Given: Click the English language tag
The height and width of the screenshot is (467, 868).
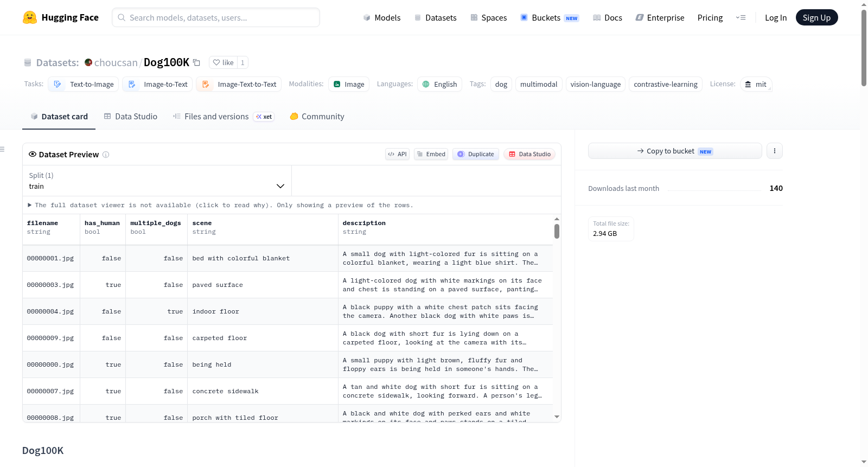Looking at the screenshot, I should click(x=439, y=84).
